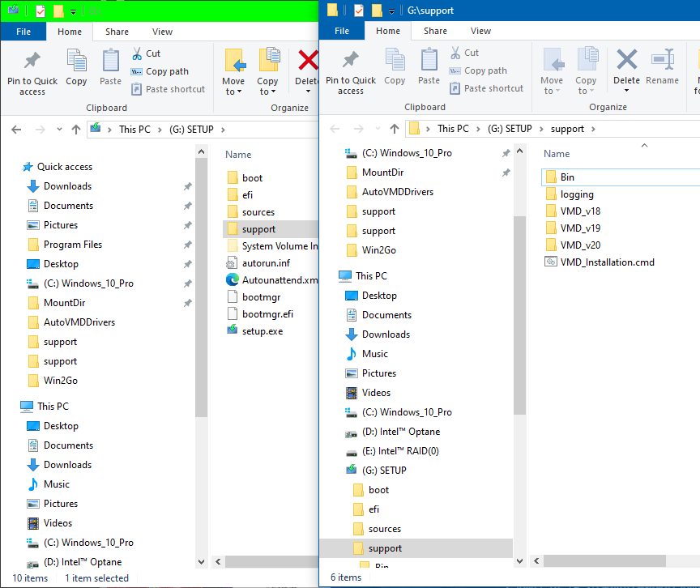Click Paste in G:\support window ribbon
This screenshot has width=700, height=588.
[x=429, y=67]
